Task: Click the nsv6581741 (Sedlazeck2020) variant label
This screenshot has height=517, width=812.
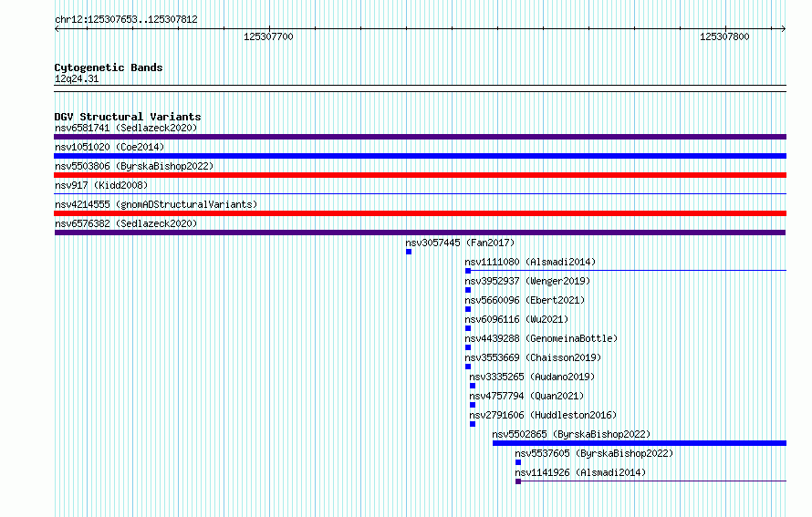Action: tap(126, 128)
